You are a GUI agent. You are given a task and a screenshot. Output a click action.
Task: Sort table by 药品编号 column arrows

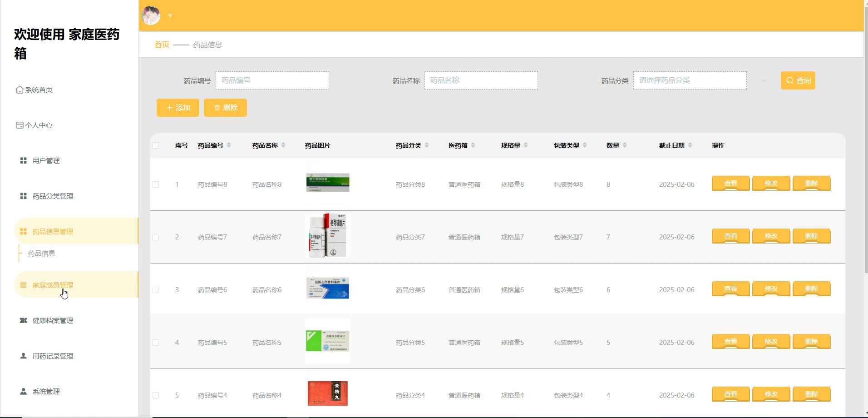coord(229,145)
